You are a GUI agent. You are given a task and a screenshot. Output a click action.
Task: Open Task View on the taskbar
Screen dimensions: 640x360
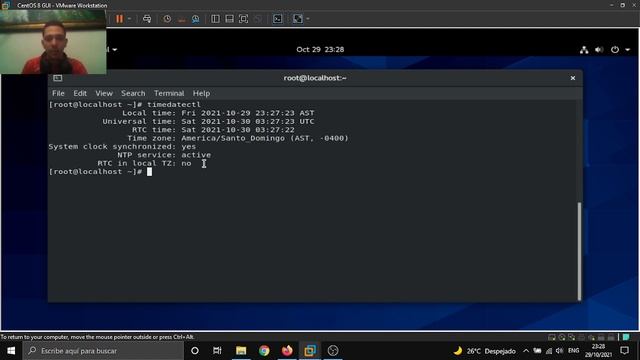pyautogui.click(x=217, y=351)
